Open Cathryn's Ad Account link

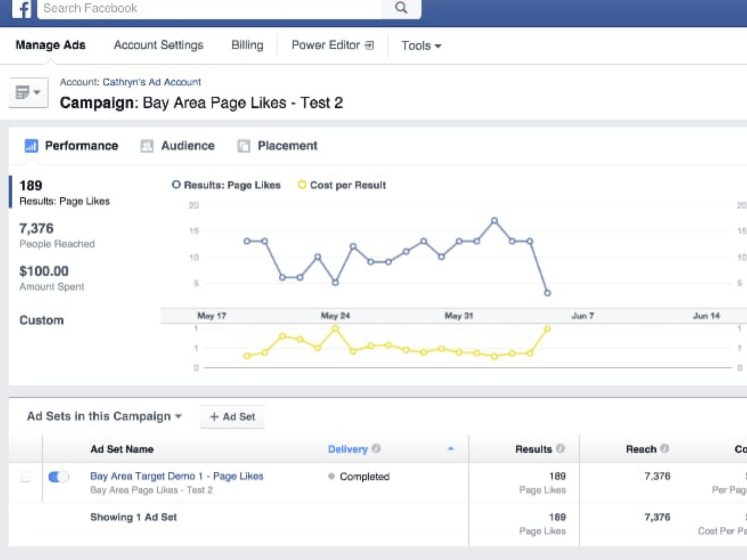point(152,82)
